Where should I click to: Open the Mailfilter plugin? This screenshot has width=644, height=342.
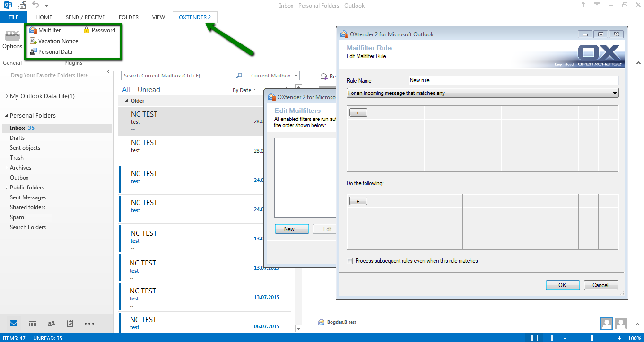point(45,30)
